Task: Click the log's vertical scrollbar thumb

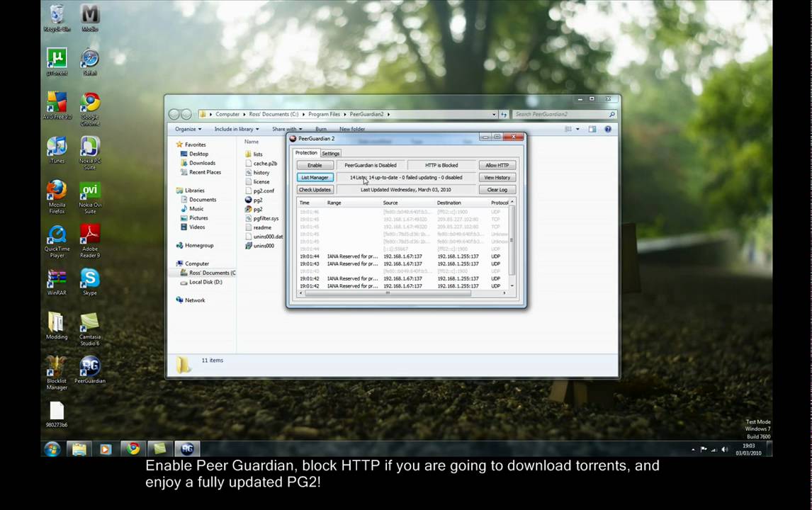Action: click(512, 240)
